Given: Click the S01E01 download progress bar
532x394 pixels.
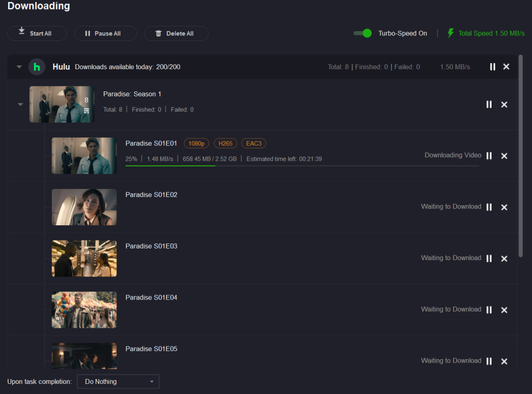Looking at the screenshot, I should pos(301,166).
